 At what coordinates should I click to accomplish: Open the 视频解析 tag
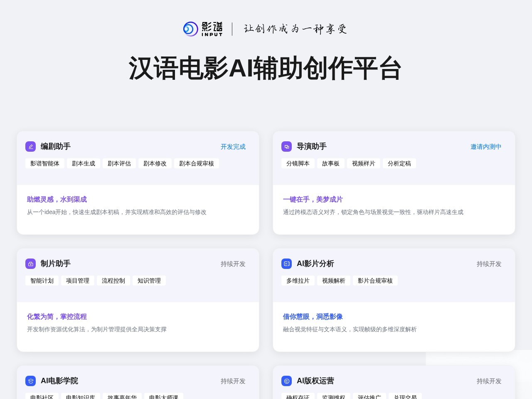tap(334, 281)
